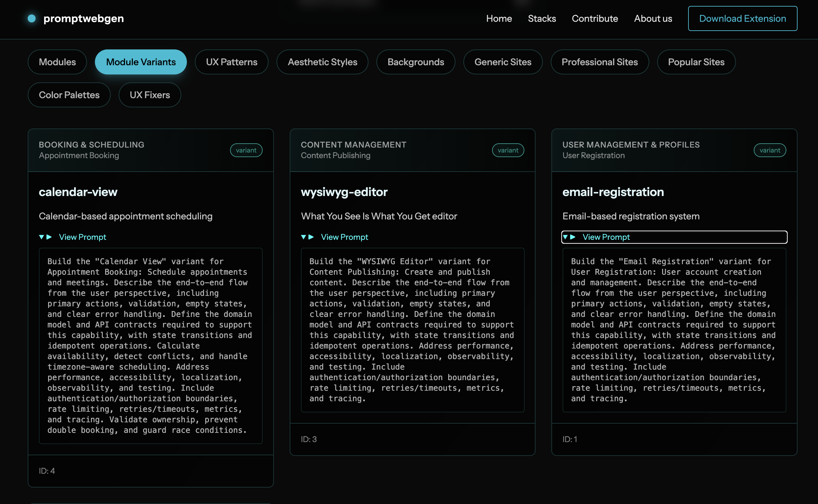Switch to the Generic Sites tab
Image resolution: width=818 pixels, height=504 pixels.
(503, 62)
